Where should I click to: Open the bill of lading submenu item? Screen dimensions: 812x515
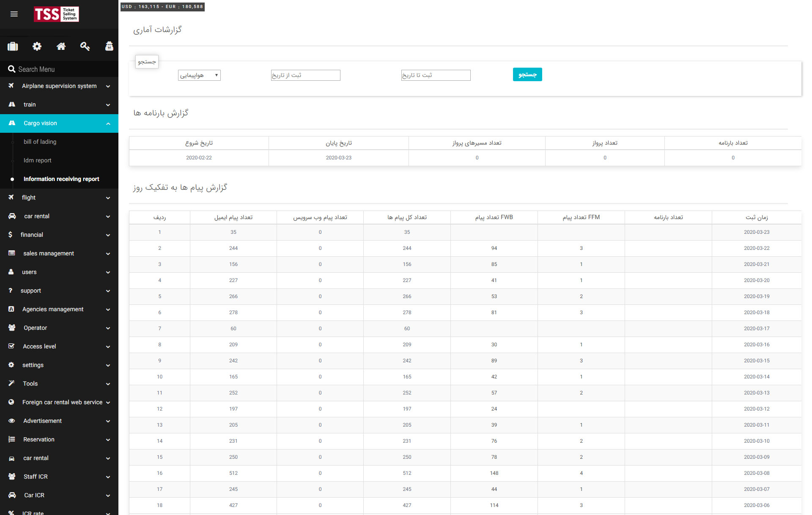[x=40, y=142]
